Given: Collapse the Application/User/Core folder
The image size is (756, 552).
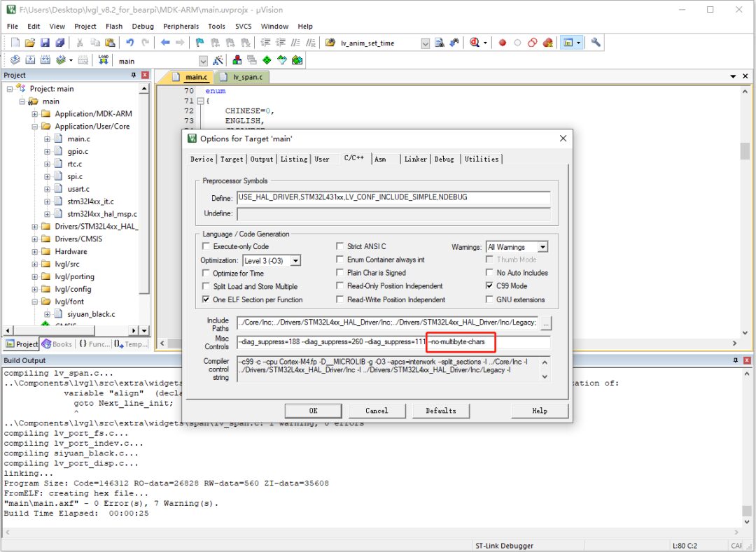Looking at the screenshot, I should 35,126.
